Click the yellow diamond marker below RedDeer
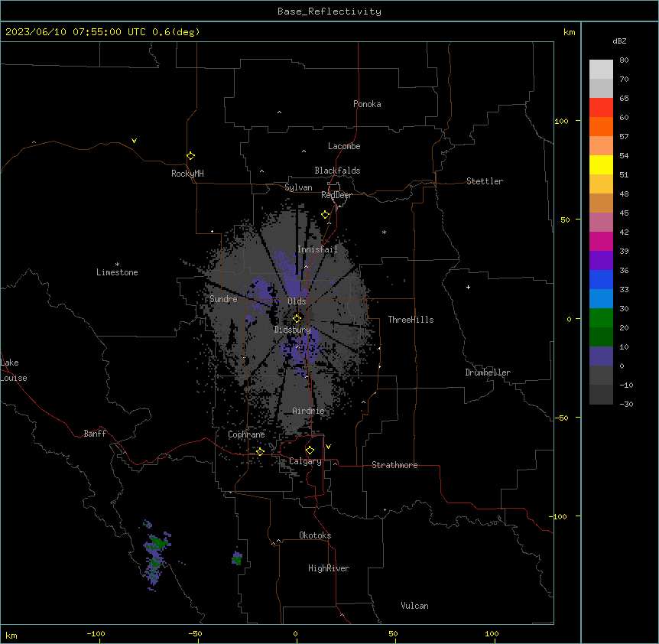The image size is (659, 644). (x=326, y=215)
